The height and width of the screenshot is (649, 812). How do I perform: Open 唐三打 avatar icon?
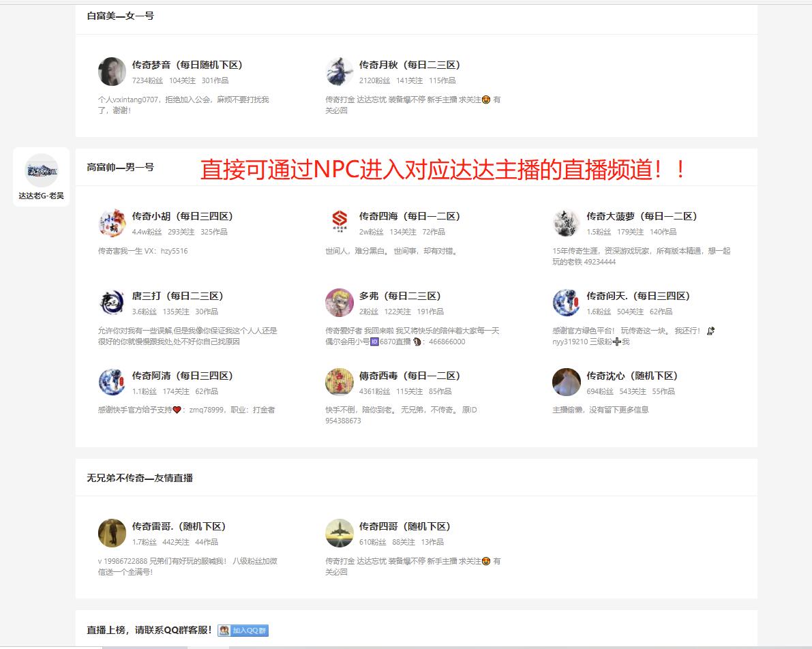pyautogui.click(x=112, y=303)
